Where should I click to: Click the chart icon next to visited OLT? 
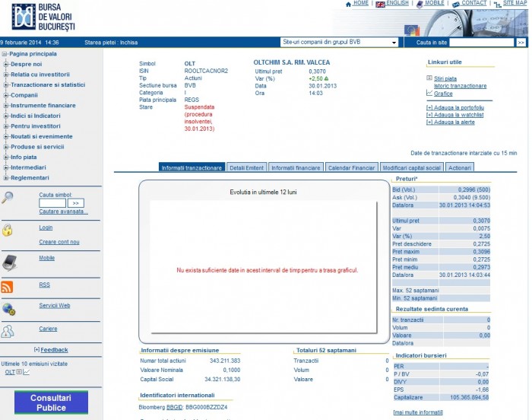click(26, 372)
